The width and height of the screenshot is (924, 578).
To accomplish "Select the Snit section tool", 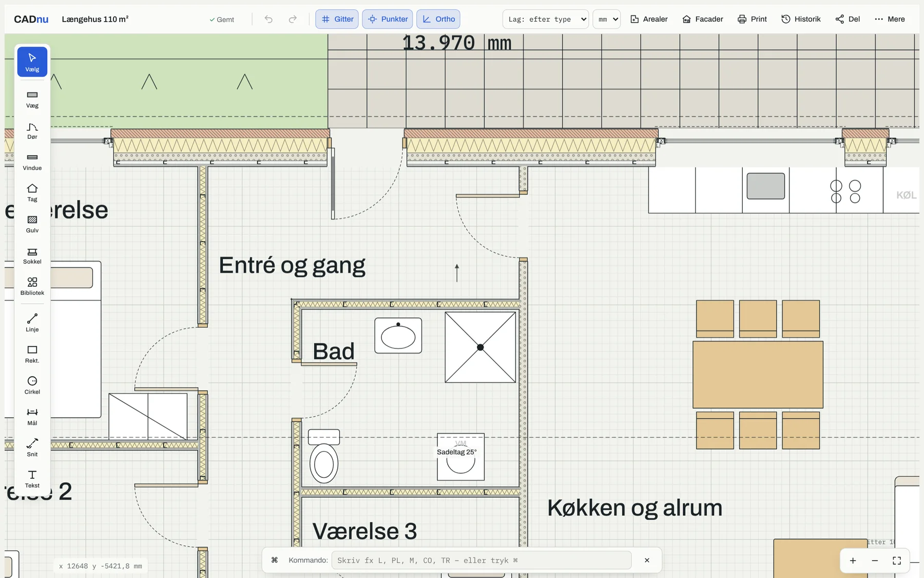I will (32, 448).
